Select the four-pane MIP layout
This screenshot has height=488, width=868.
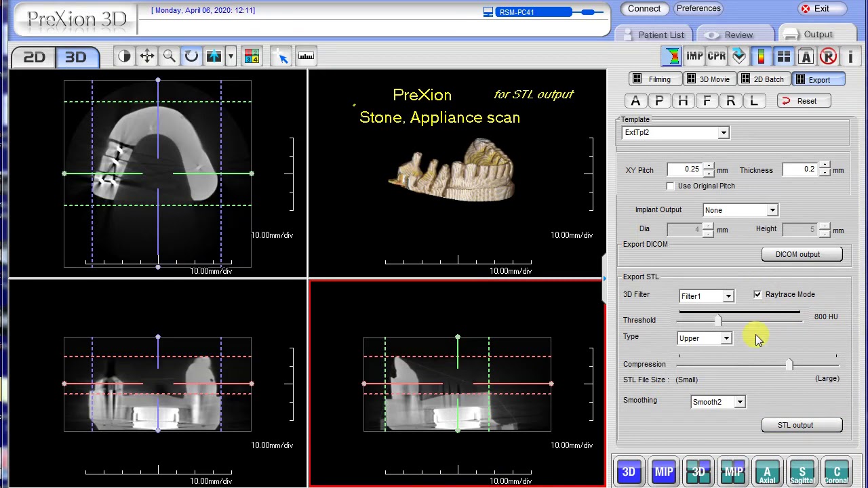[x=733, y=472]
